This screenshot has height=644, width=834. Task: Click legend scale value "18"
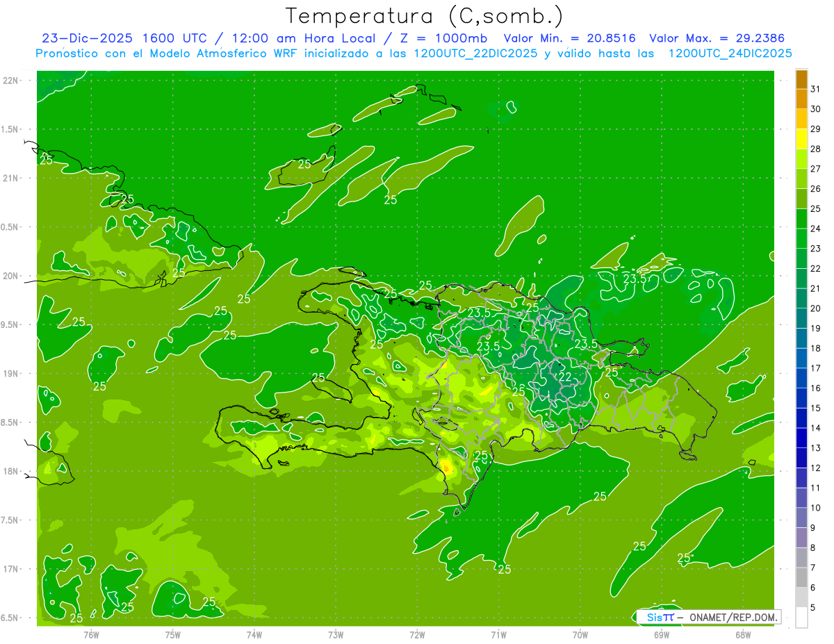816,348
